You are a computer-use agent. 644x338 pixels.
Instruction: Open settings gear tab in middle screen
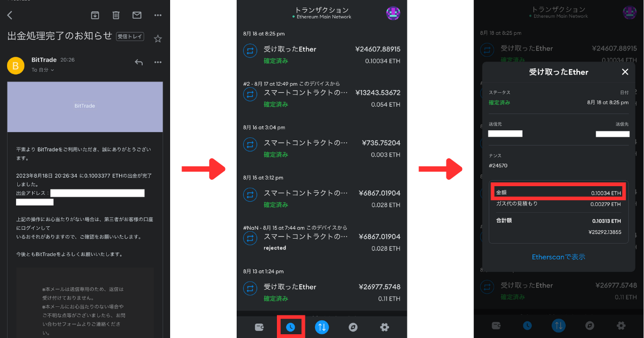(x=384, y=327)
